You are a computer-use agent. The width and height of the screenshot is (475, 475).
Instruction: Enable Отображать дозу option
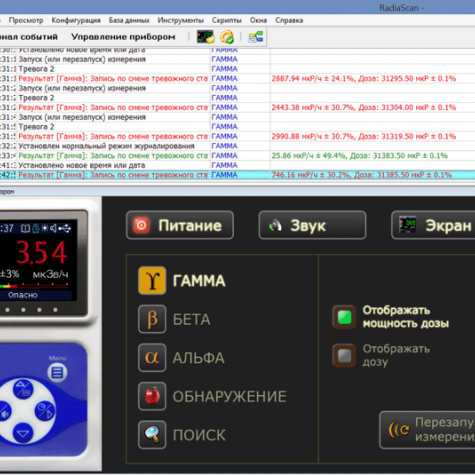coord(344,355)
